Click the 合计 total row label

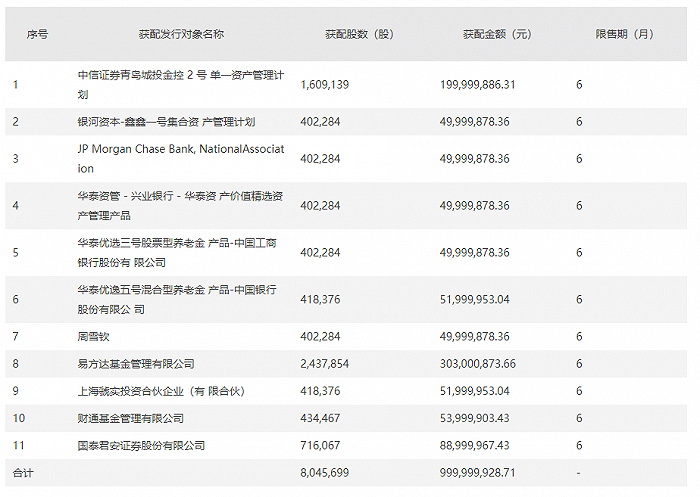[23, 472]
